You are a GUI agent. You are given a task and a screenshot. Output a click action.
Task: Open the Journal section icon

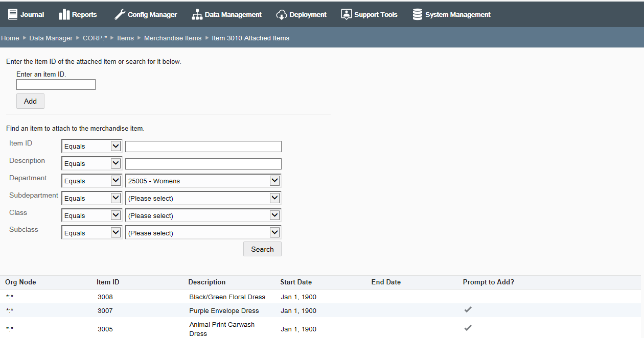[x=12, y=14]
